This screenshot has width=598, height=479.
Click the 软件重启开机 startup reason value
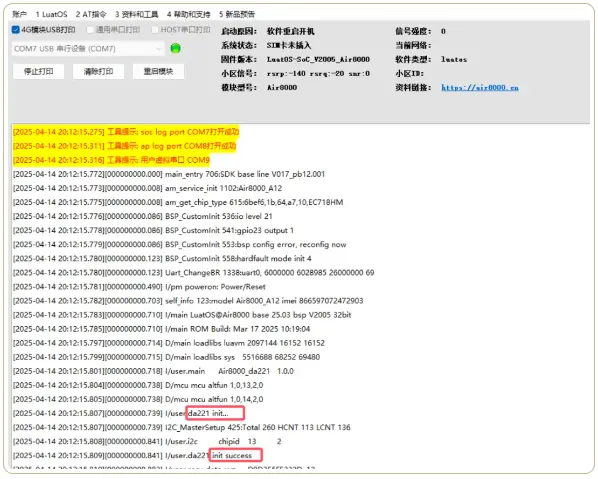[x=291, y=31]
